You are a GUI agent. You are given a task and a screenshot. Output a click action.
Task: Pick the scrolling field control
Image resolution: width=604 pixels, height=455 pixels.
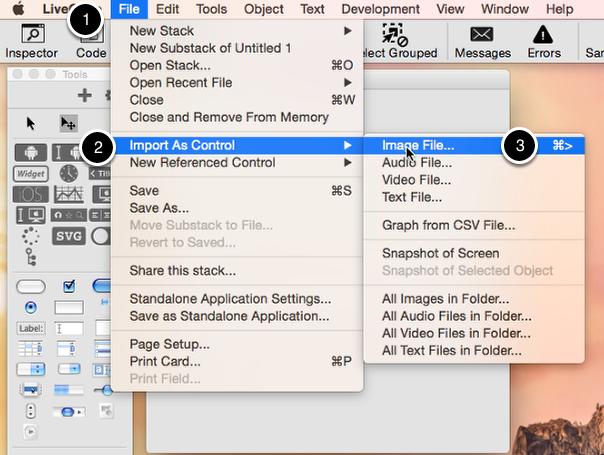(66, 349)
